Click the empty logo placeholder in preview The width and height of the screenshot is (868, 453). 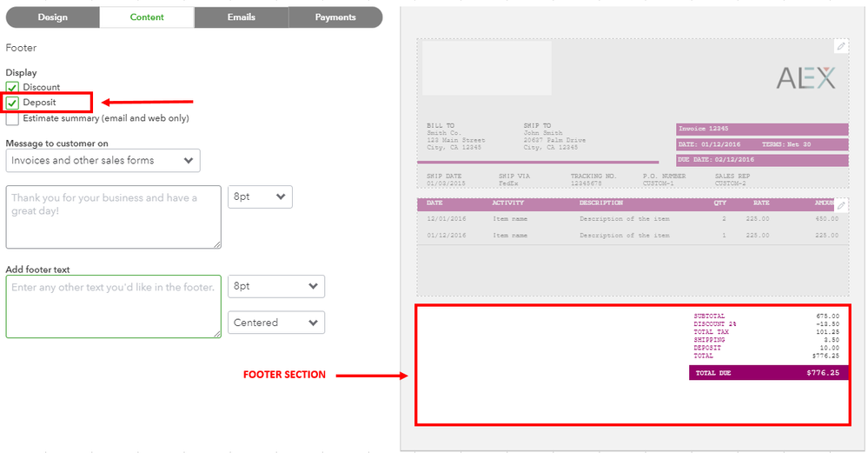(x=487, y=68)
